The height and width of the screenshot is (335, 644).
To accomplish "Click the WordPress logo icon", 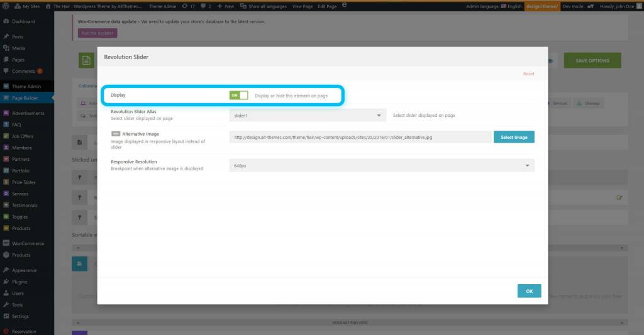I will [x=6, y=6].
